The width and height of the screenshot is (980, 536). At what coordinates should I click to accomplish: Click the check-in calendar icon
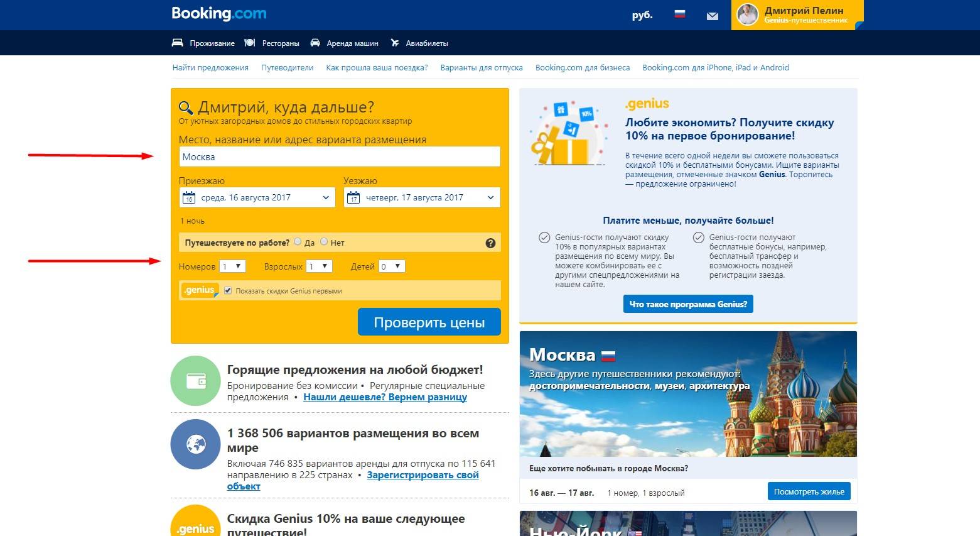(x=189, y=198)
